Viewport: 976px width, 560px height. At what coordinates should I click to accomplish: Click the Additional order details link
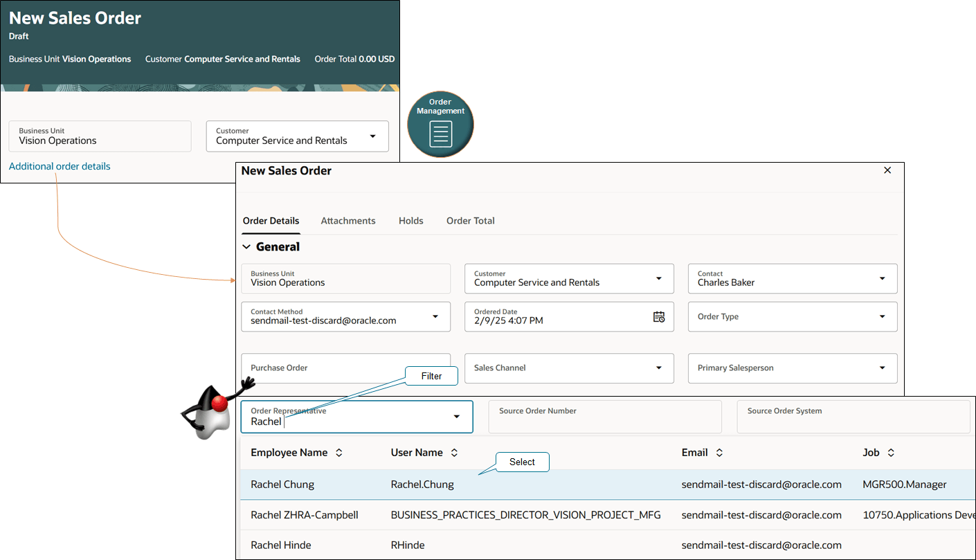[60, 166]
